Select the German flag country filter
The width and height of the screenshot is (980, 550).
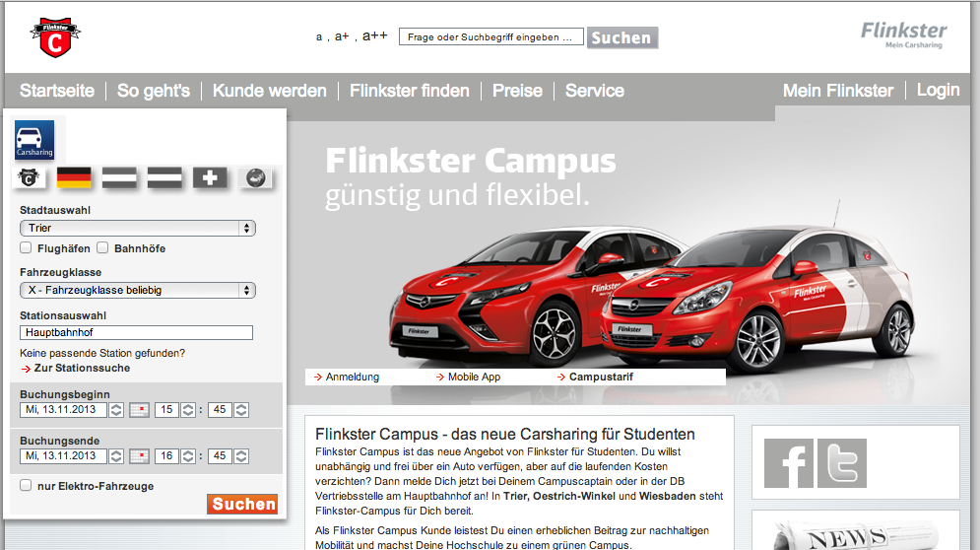(x=74, y=178)
